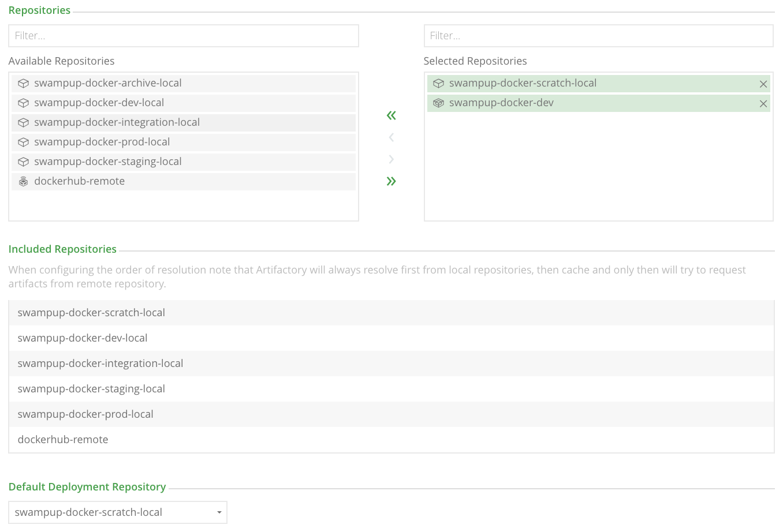Click the double-right arrow to add all repositories
Screen dimensions: 783x532
(x=391, y=181)
